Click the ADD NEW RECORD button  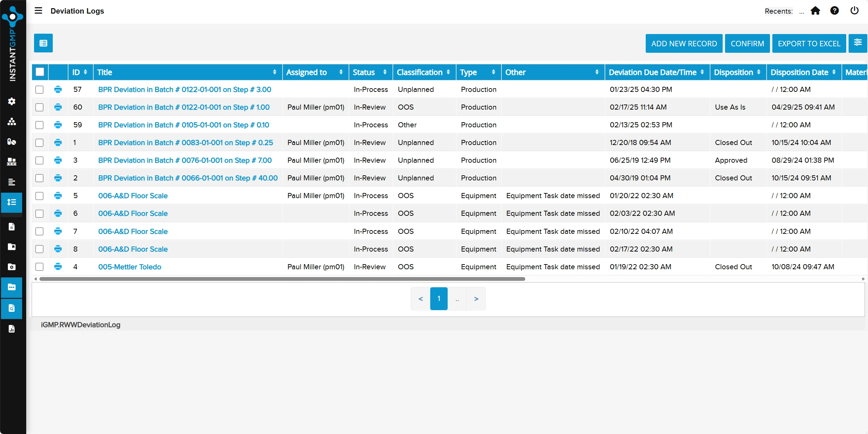pyautogui.click(x=684, y=43)
